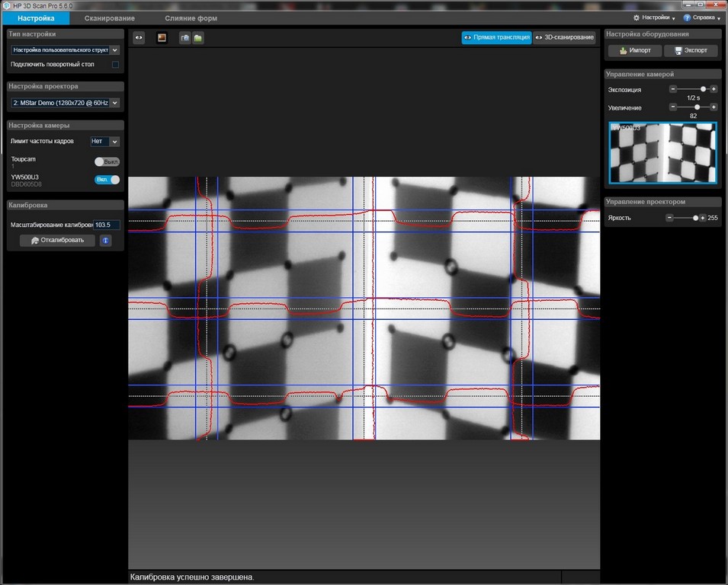Click the Импорт button
The image size is (728, 585).
pos(634,51)
